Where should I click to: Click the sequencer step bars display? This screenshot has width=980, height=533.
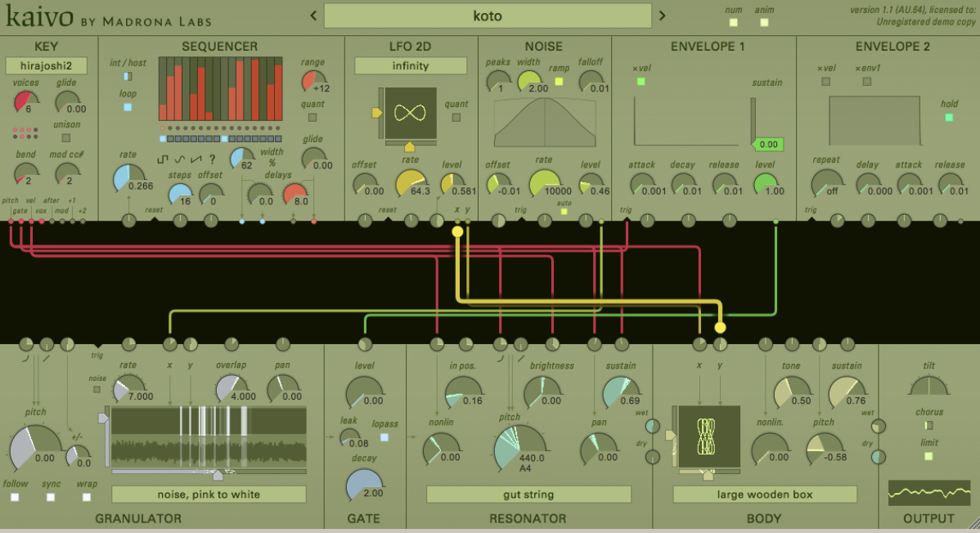pyautogui.click(x=221, y=89)
